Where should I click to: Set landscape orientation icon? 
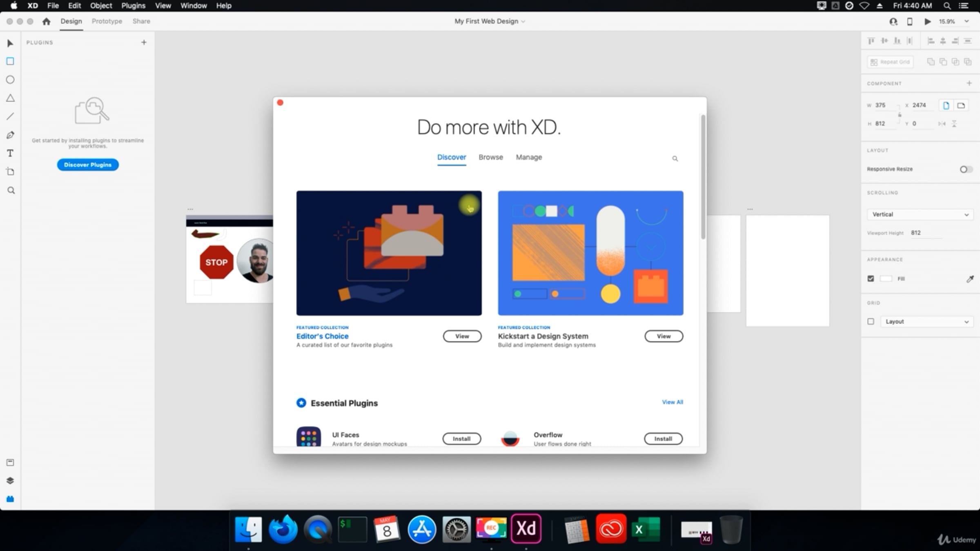961,105
